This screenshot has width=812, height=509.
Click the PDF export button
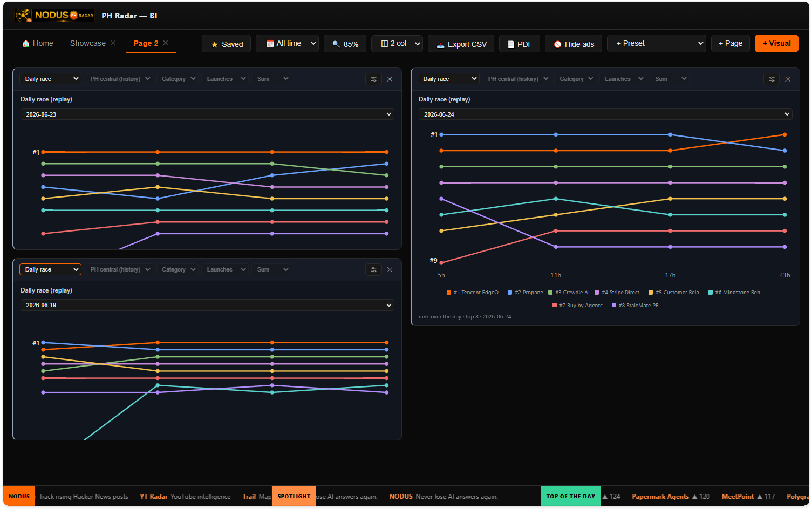click(520, 44)
